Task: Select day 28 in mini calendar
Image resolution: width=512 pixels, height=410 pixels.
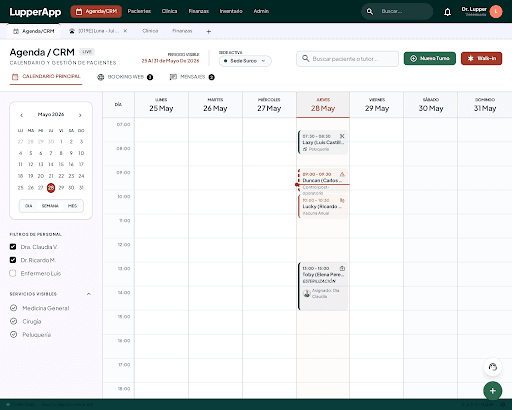Action: [51, 188]
